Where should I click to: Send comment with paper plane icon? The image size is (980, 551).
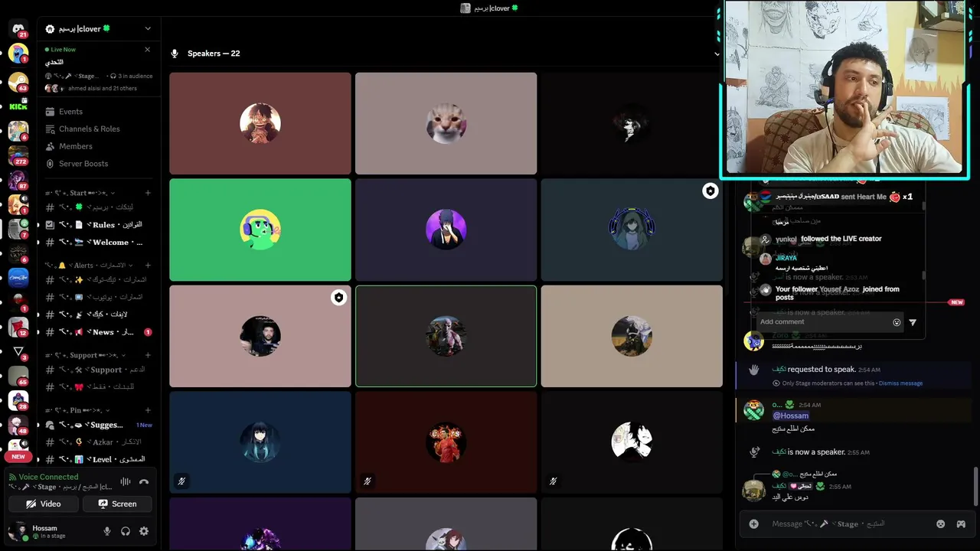click(913, 322)
